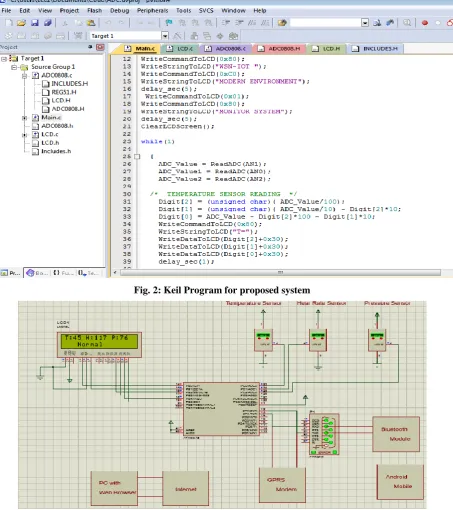
Task: Switch to the ADC0808.c editor tab
Action: tap(226, 49)
